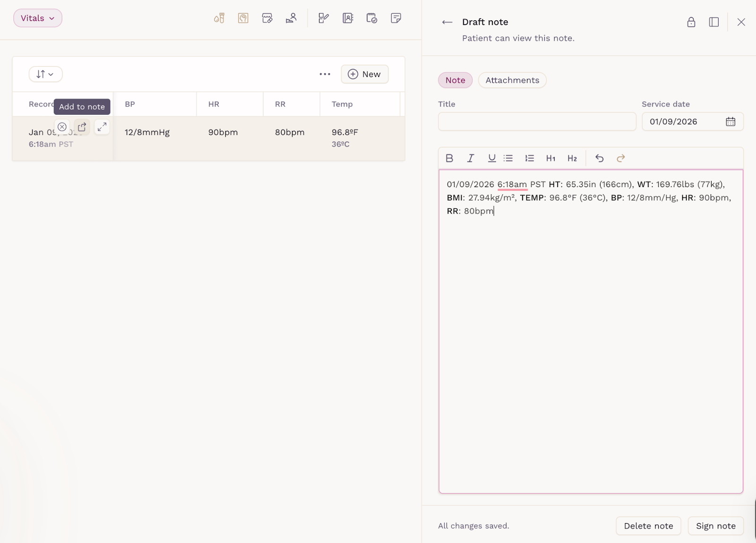Close the Draft note panel
The width and height of the screenshot is (756, 543).
(x=741, y=22)
